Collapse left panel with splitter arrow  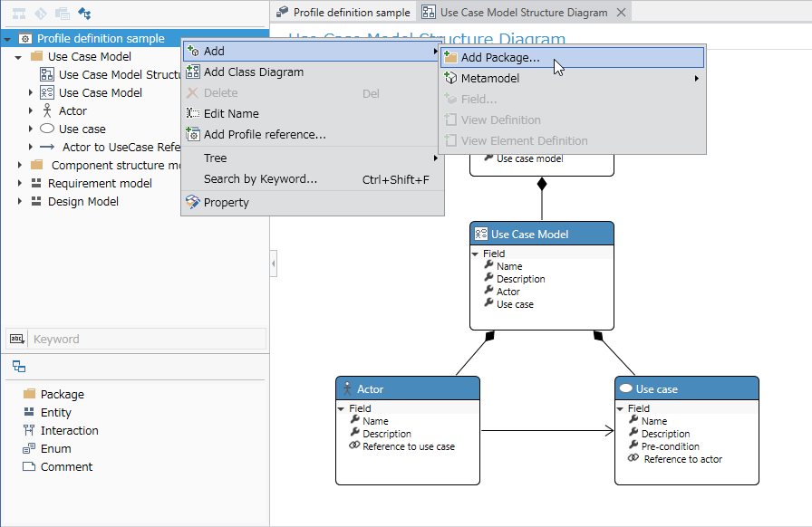[x=274, y=263]
